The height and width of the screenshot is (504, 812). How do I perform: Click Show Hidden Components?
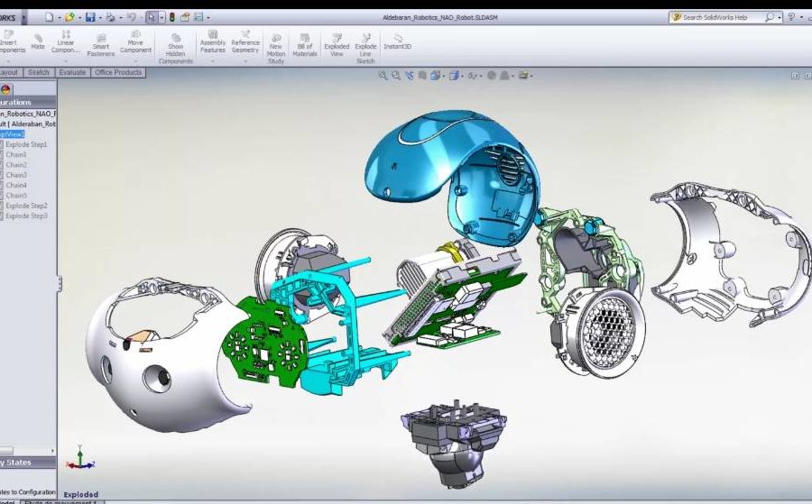(176, 49)
